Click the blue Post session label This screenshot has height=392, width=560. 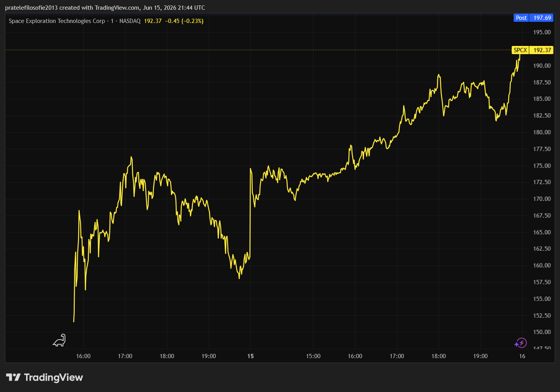pos(521,18)
